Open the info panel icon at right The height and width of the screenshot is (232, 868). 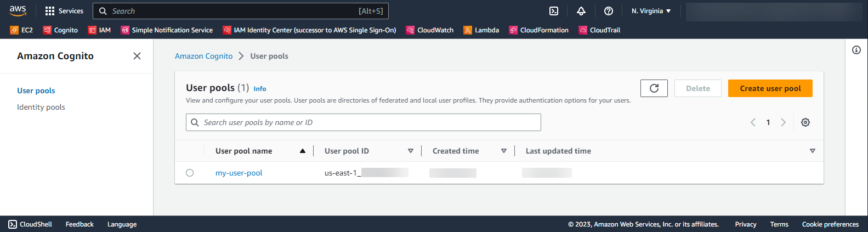tap(856, 50)
